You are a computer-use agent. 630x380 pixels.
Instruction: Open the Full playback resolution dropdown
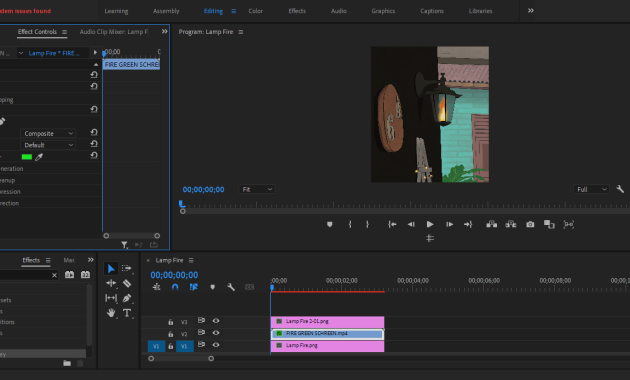point(591,189)
